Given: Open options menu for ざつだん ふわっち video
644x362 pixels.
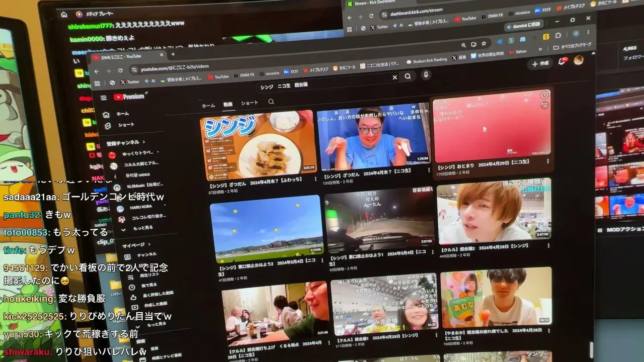Looking at the screenshot, I should pyautogui.click(x=315, y=178).
